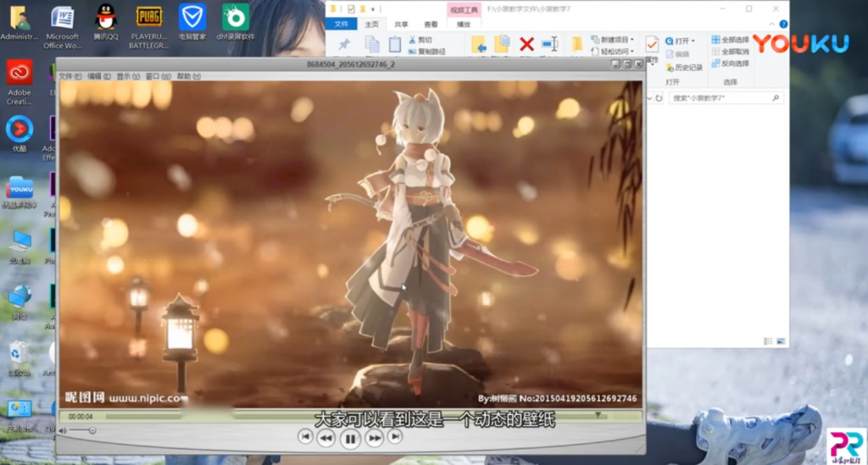Viewport: 868px width, 465px height.
Task: Switch Explorer to large thumbnails view icon
Action: tap(781, 341)
